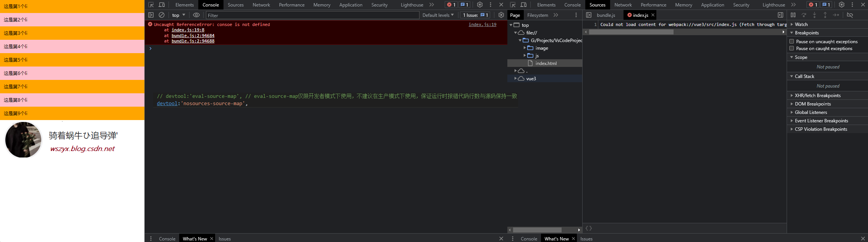Click inspect-element icon in Console-active DevTools
The height and width of the screenshot is (242, 868).
(x=151, y=5)
